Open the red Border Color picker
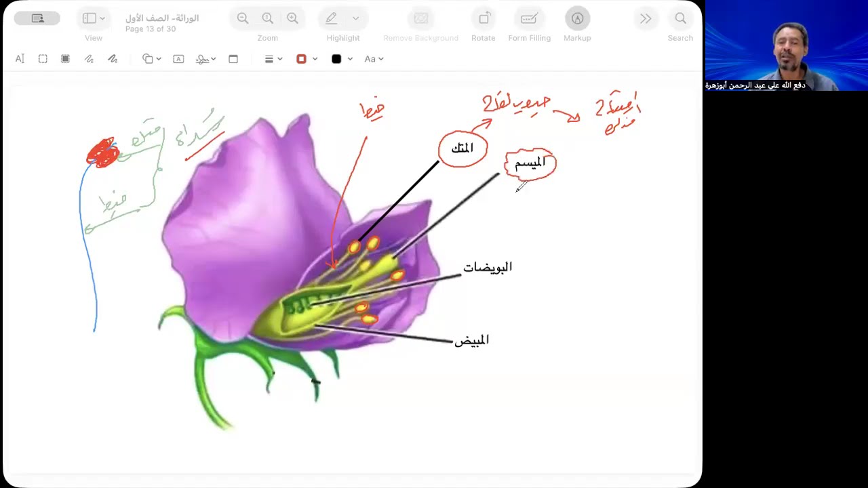Viewport: 868px width, 488px height. click(x=307, y=59)
